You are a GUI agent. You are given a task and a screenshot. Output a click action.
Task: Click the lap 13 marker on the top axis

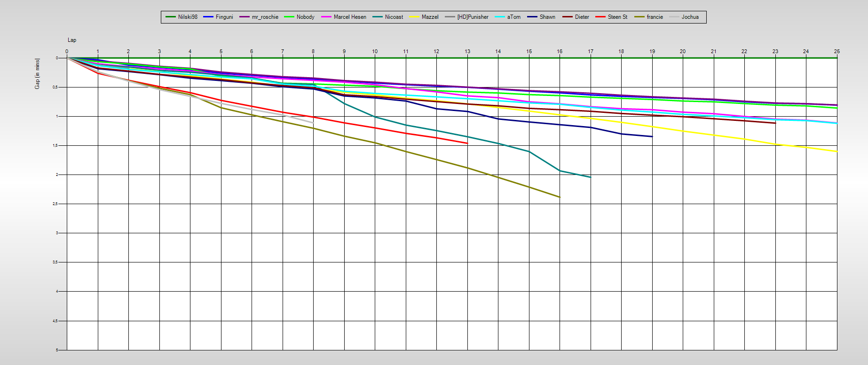click(x=467, y=51)
